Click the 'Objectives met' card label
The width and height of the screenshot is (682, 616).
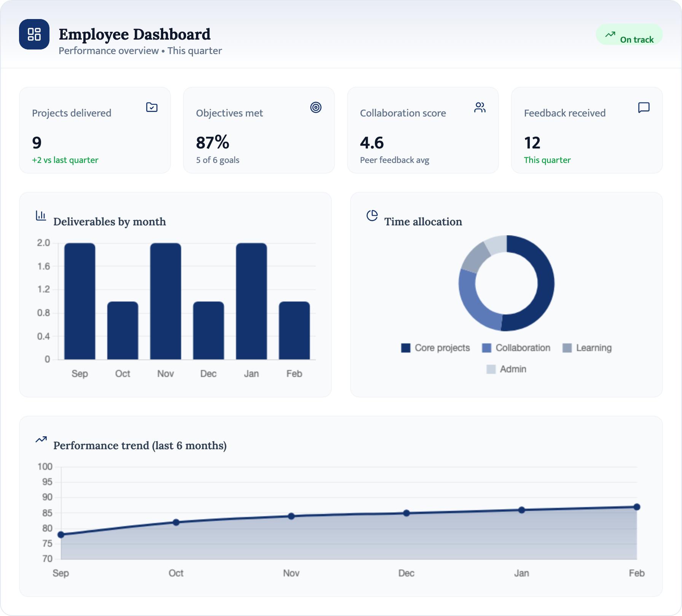[x=229, y=113]
